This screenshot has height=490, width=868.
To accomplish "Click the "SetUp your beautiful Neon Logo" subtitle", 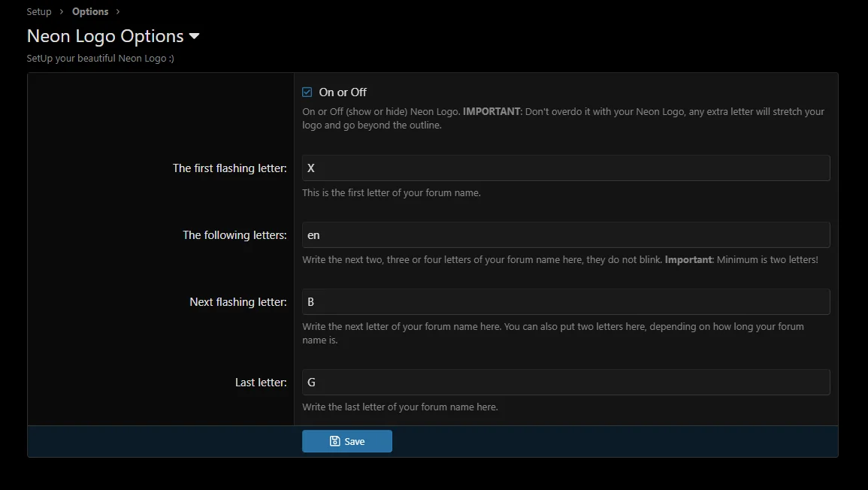I will [100, 58].
